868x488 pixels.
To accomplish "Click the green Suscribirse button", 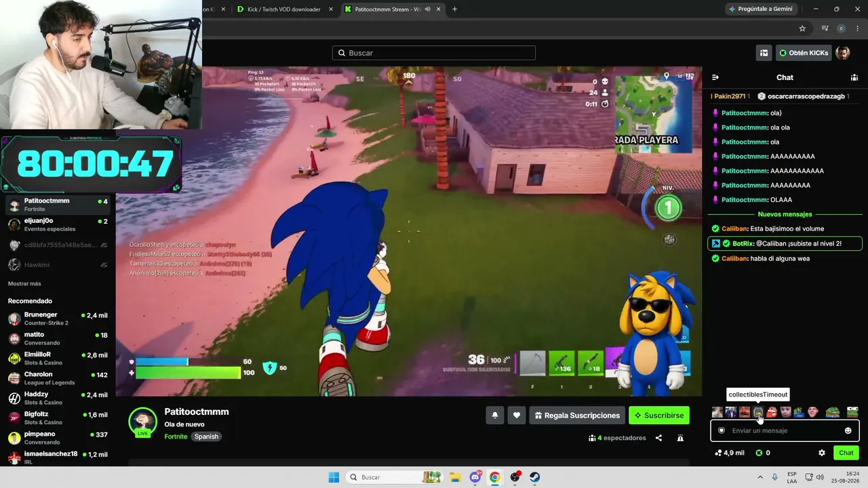I will pyautogui.click(x=659, y=415).
